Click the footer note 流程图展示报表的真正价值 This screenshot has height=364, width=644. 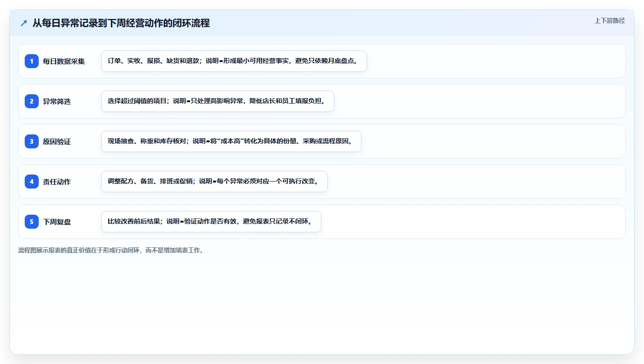[x=111, y=250]
